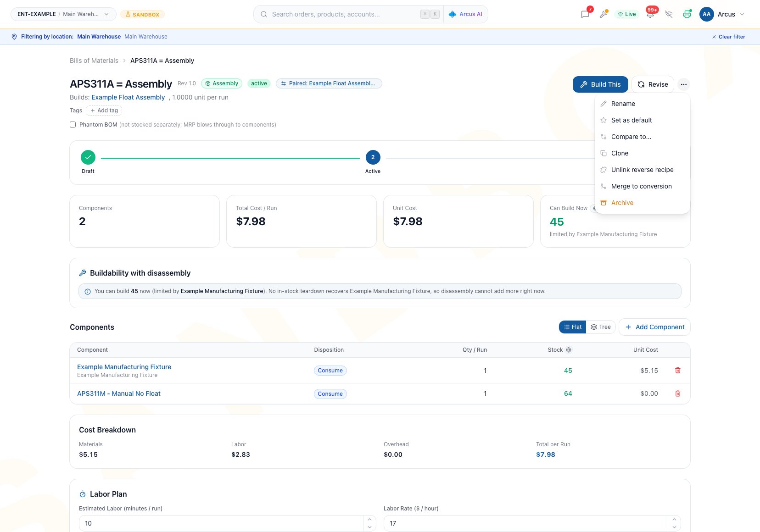Choose Clone from the actions menu

pyautogui.click(x=642, y=153)
